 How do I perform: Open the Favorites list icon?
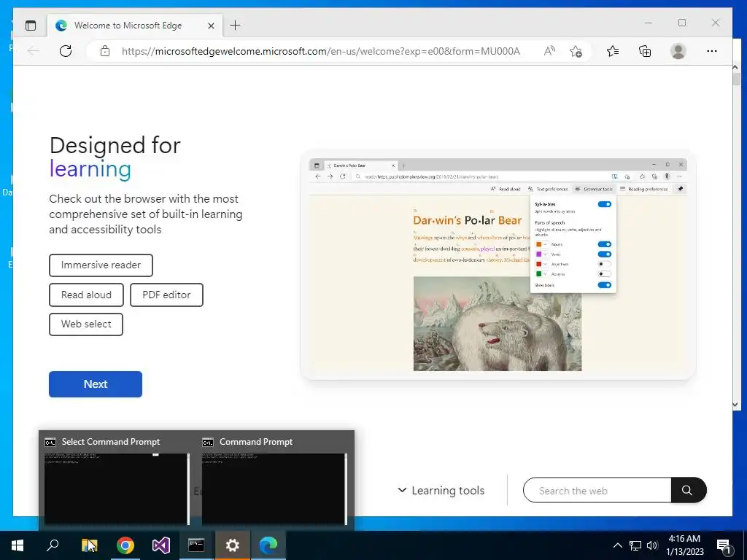(613, 51)
